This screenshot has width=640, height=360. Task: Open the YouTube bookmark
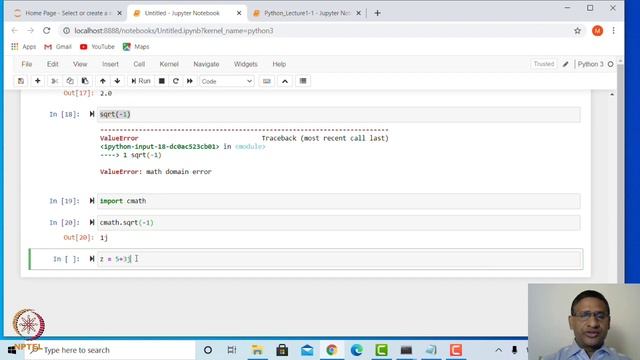[x=97, y=47]
